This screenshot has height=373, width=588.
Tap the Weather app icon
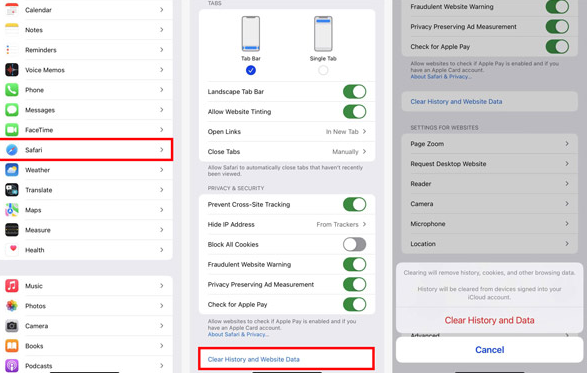click(x=12, y=170)
